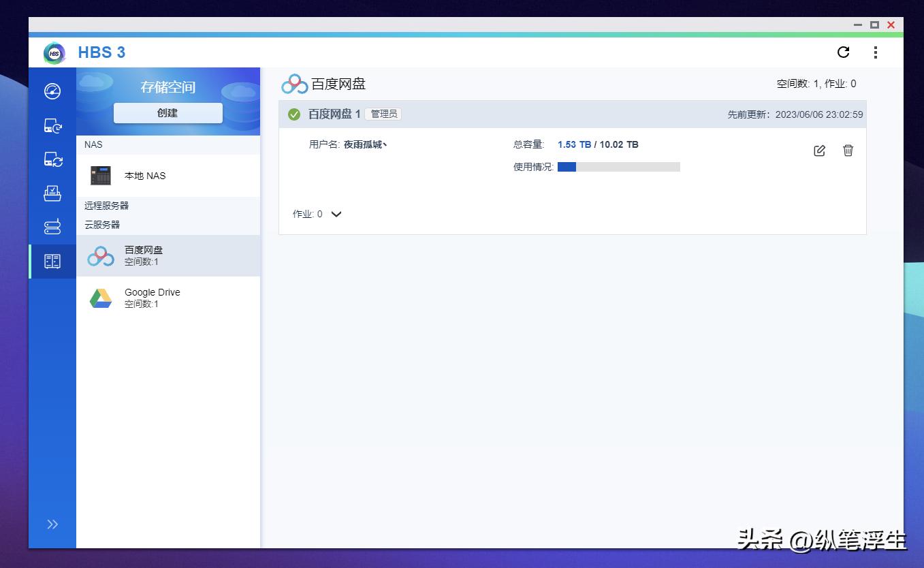924x568 pixels.
Task: Click the Baidu Netdisk icon in sidebar list
Action: 101,256
